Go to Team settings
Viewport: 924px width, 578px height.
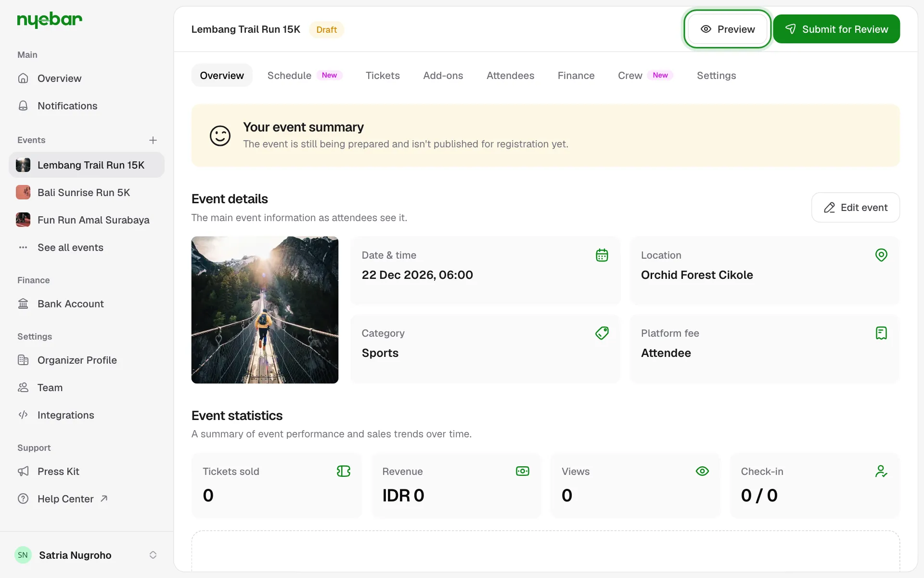tap(87, 388)
